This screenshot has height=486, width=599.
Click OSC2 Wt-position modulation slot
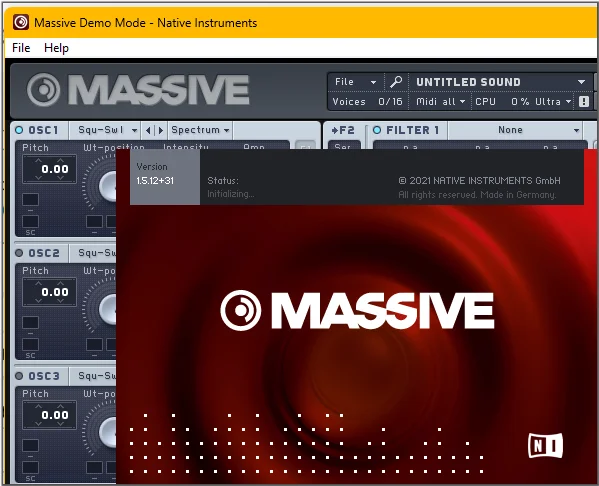(x=94, y=345)
